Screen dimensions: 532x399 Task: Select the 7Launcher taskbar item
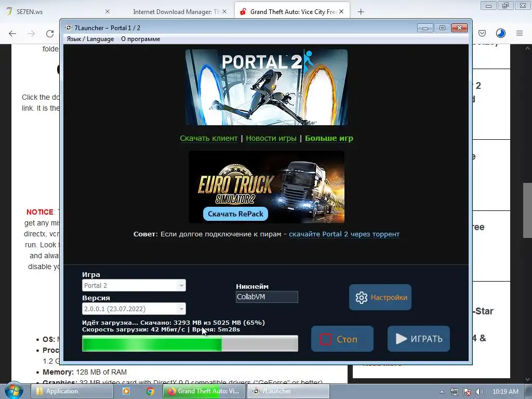[288, 391]
